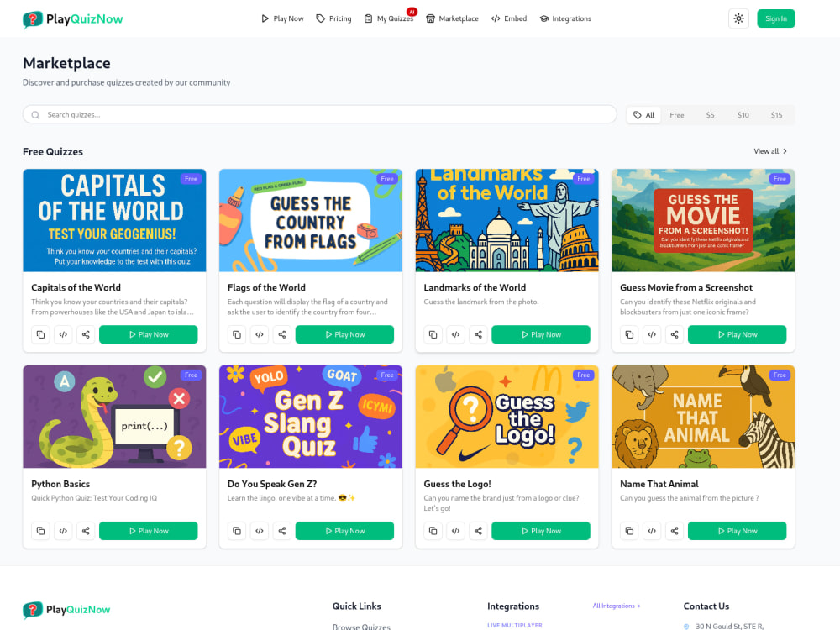The width and height of the screenshot is (840, 630).
Task: Click the Sign In button
Action: tap(775, 18)
